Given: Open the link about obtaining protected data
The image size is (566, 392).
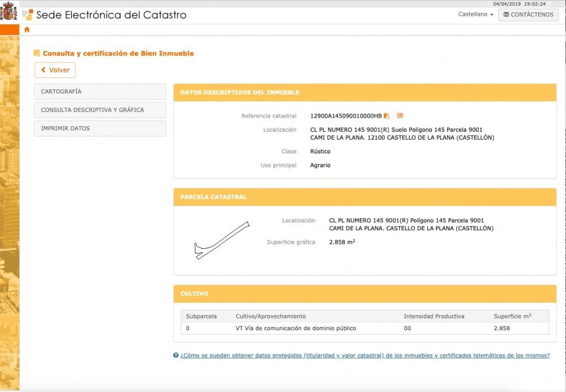Looking at the screenshot, I should point(365,356).
